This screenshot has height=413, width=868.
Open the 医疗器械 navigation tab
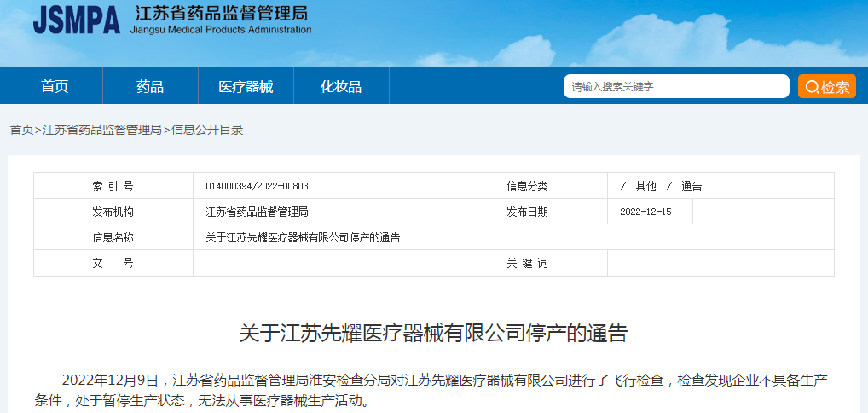point(246,86)
